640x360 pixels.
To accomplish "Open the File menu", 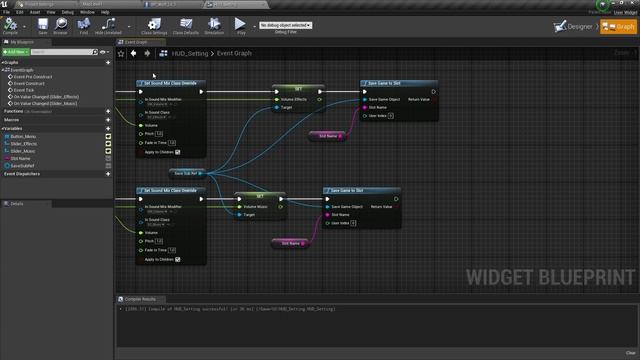I will (x=7, y=12).
